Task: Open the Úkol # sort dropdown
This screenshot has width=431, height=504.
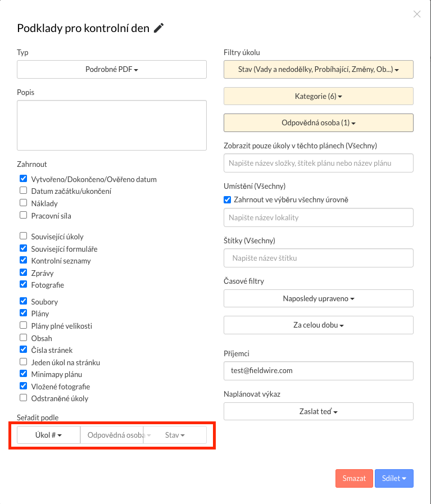Action: pos(48,435)
